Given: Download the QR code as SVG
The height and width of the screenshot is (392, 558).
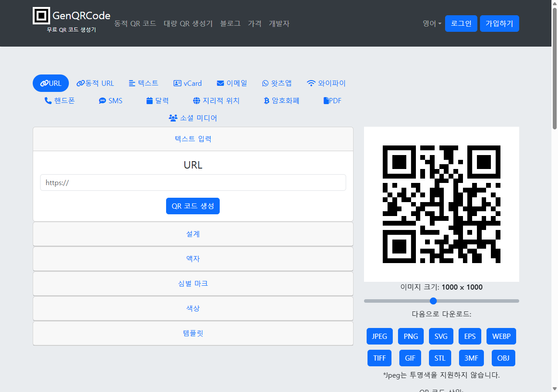Looking at the screenshot, I should [x=441, y=336].
